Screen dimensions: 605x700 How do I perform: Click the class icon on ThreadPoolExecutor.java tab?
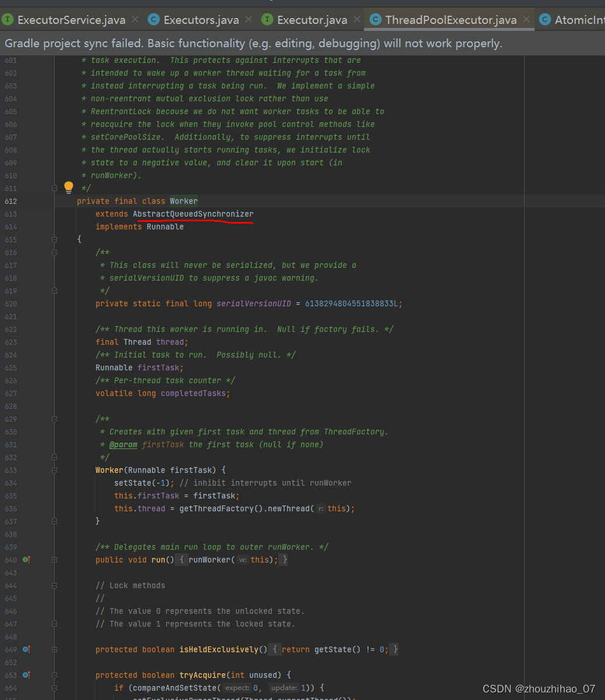point(376,20)
